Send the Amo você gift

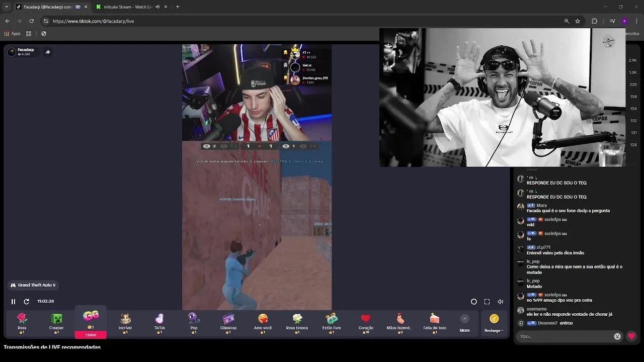coord(263,323)
